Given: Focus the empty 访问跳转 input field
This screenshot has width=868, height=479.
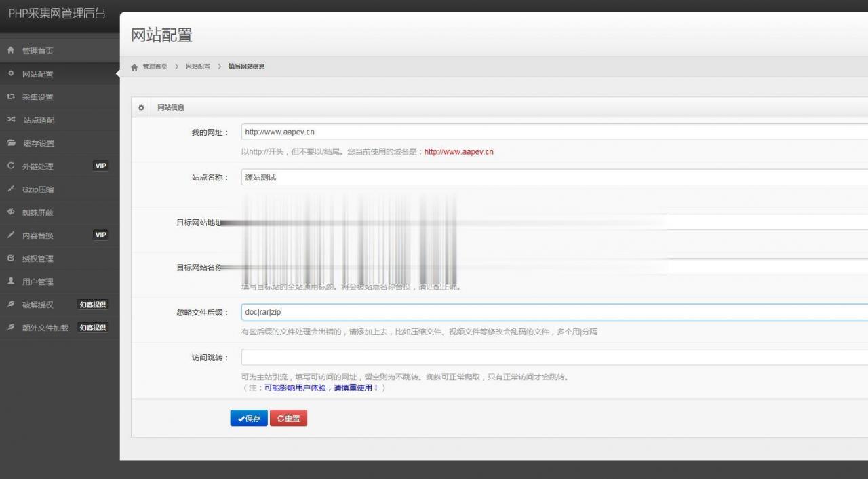Looking at the screenshot, I should coord(555,357).
